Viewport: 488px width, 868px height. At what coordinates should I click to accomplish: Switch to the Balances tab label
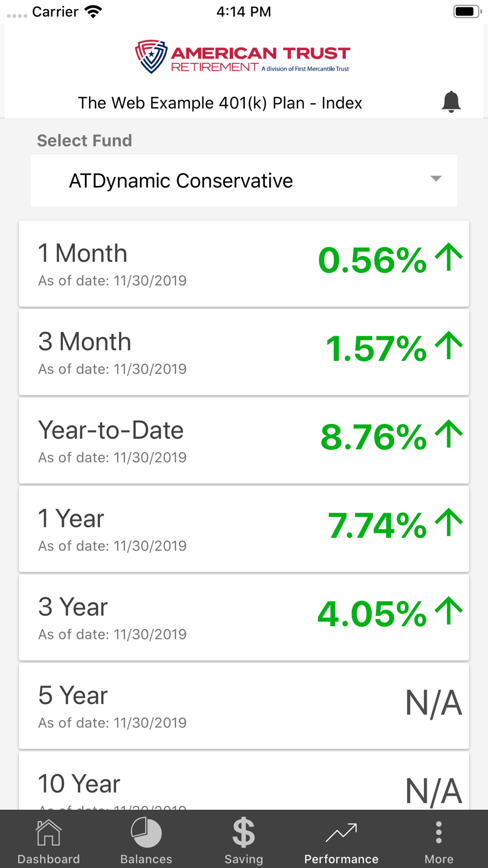pyautogui.click(x=146, y=859)
